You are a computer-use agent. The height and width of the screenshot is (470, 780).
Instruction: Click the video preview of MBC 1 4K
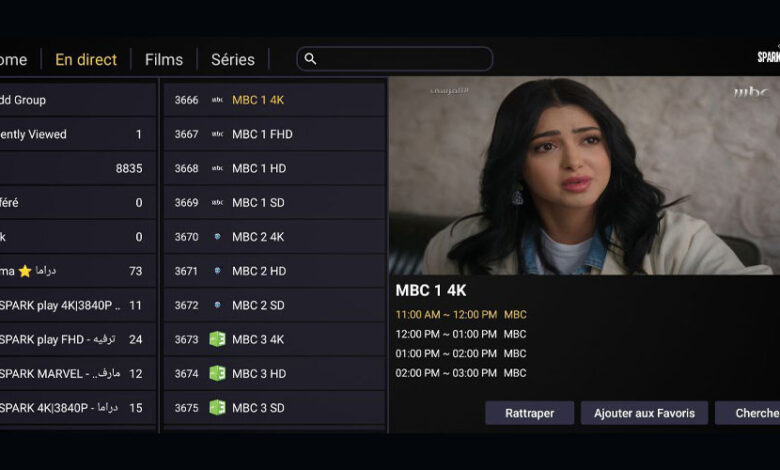[x=583, y=176]
